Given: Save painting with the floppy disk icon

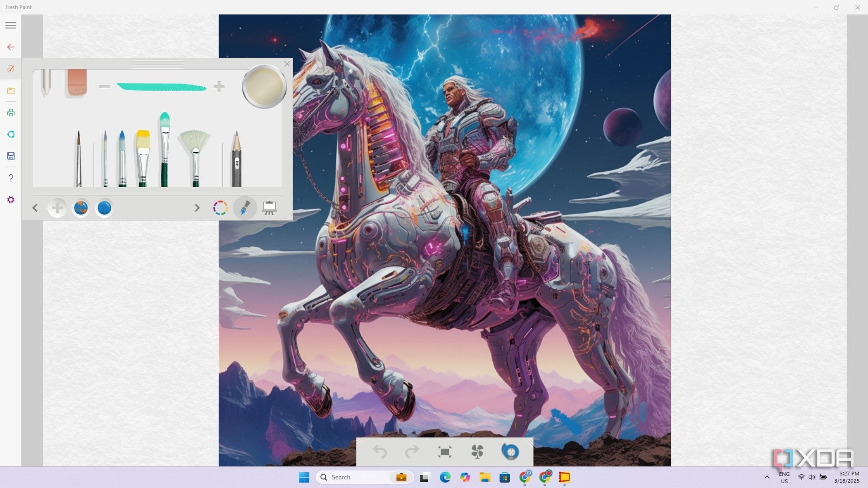Looking at the screenshot, I should 11,156.
